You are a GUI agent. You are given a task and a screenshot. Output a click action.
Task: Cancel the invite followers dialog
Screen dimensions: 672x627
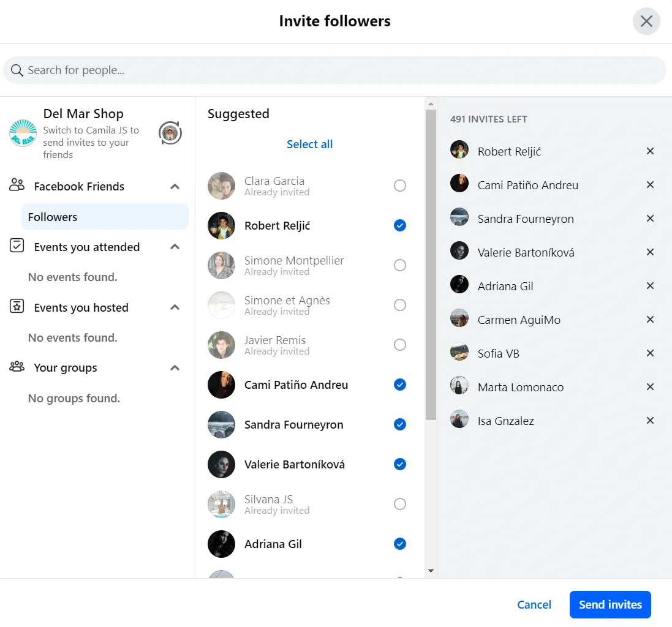[534, 605]
